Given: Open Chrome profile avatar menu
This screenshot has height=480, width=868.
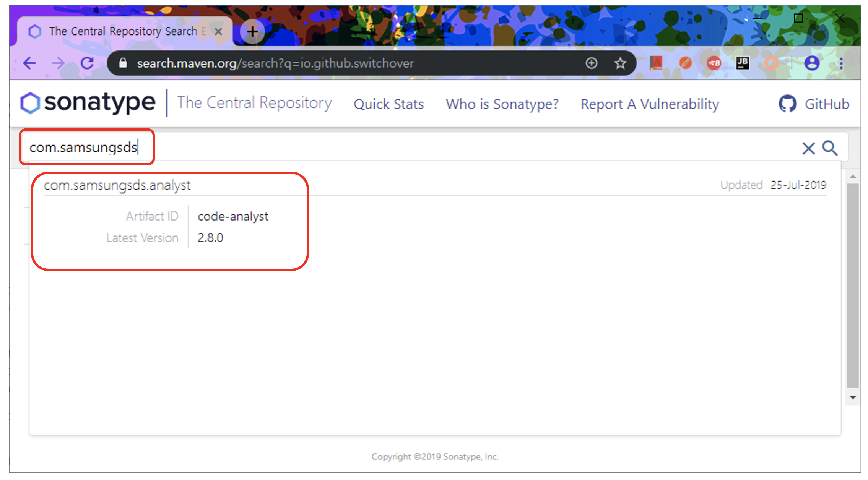Looking at the screenshot, I should [x=811, y=63].
